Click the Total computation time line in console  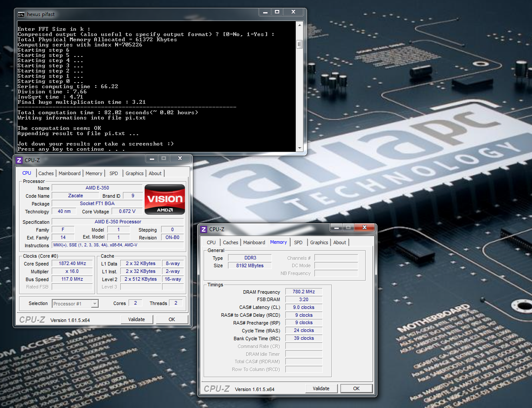(x=108, y=113)
